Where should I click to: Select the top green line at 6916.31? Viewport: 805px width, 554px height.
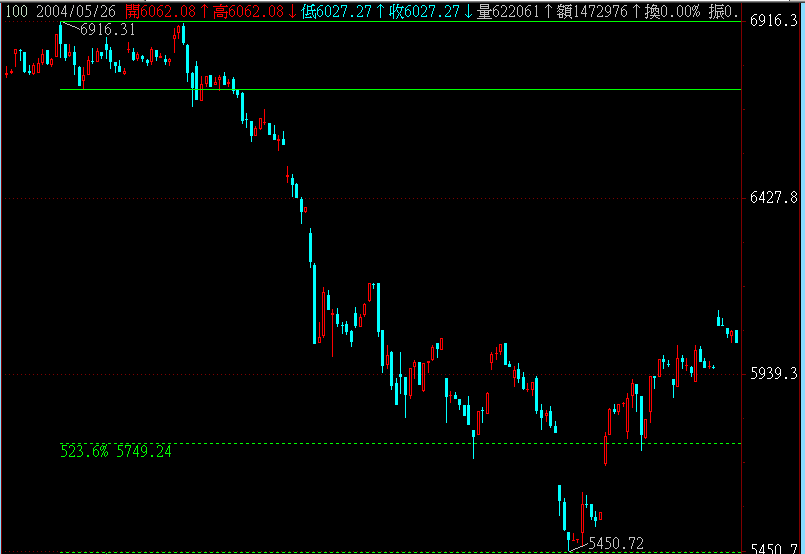click(x=400, y=22)
